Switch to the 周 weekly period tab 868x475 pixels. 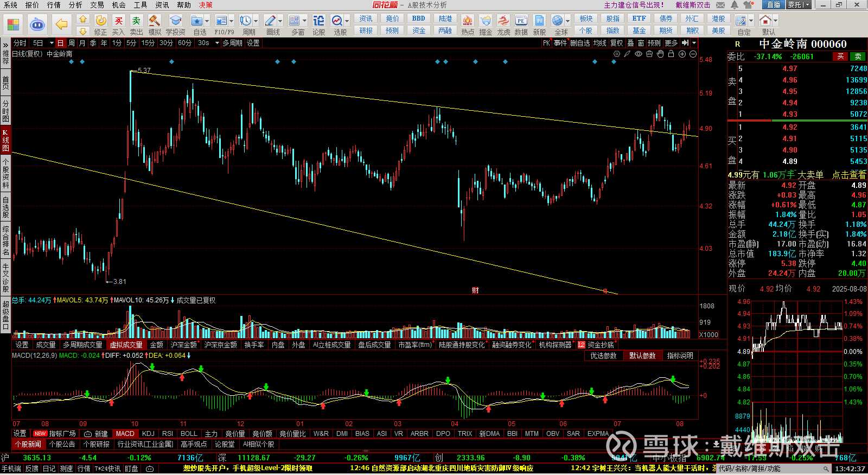[72, 43]
